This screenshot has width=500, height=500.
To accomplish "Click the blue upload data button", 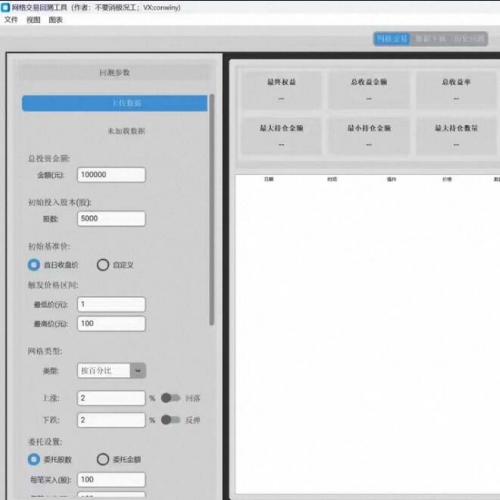I will [115, 103].
